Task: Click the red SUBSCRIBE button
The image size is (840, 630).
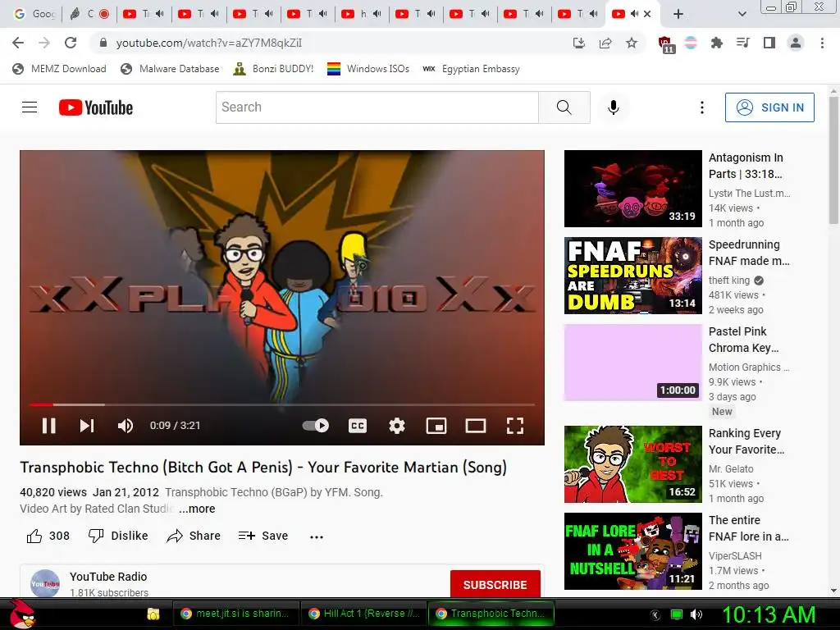Action: coord(495,584)
